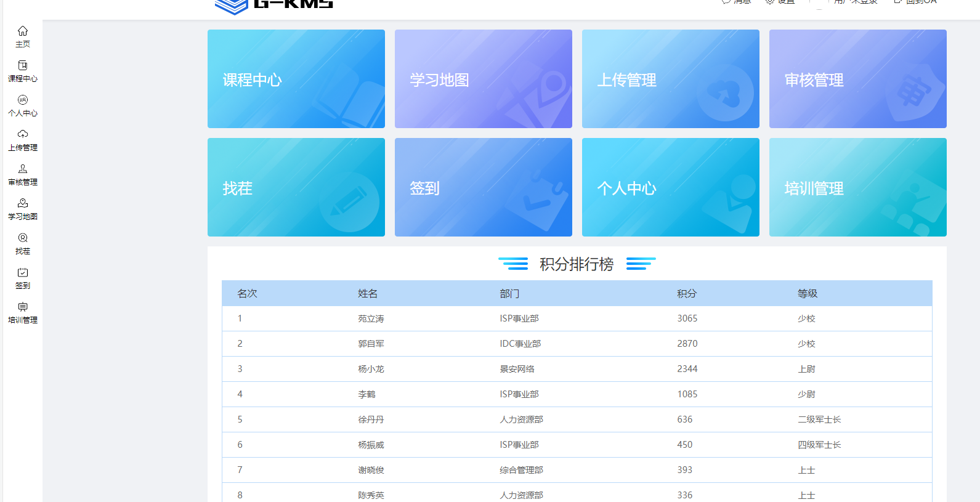This screenshot has width=980, height=502.
Task: Open 主页 home in the sidebar
Action: 23,36
